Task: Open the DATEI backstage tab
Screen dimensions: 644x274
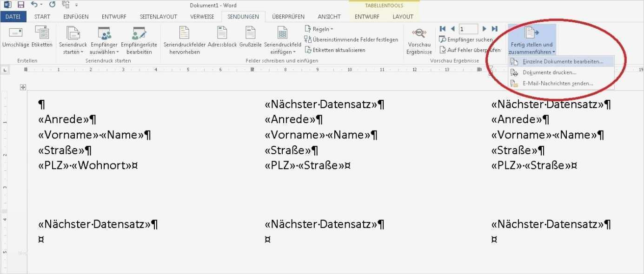Action: tap(13, 17)
